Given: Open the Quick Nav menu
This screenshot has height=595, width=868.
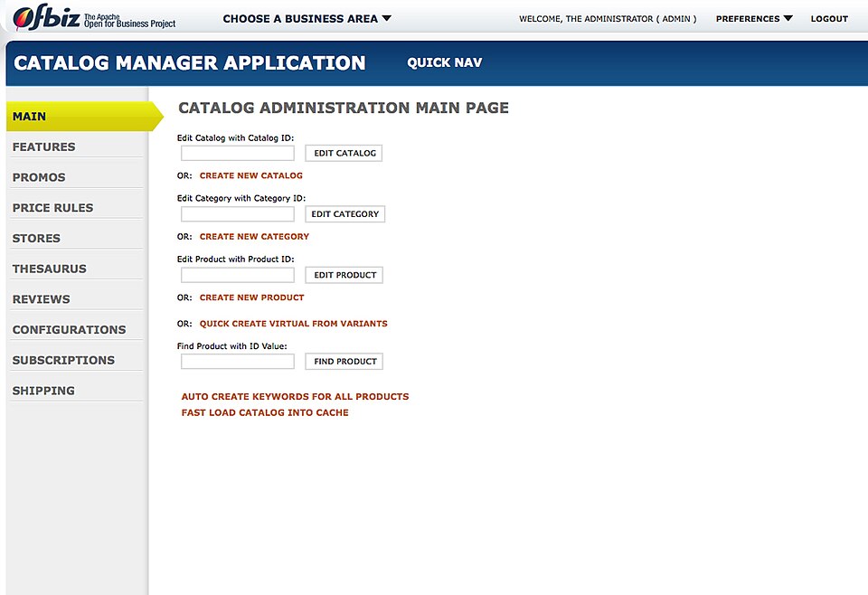Looking at the screenshot, I should tap(444, 62).
